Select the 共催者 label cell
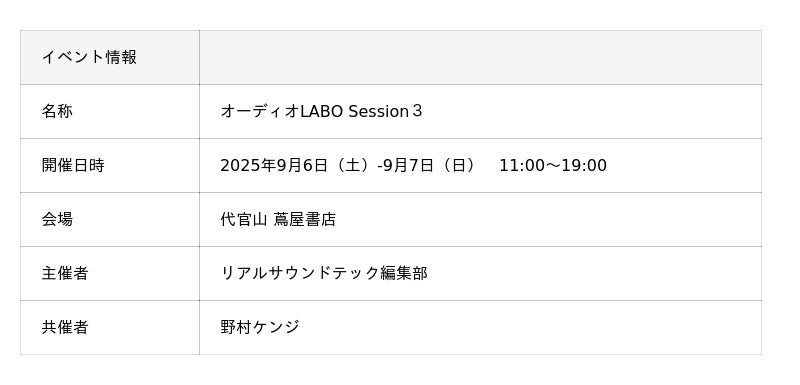Screen dimensions: 800x385 tap(110, 327)
